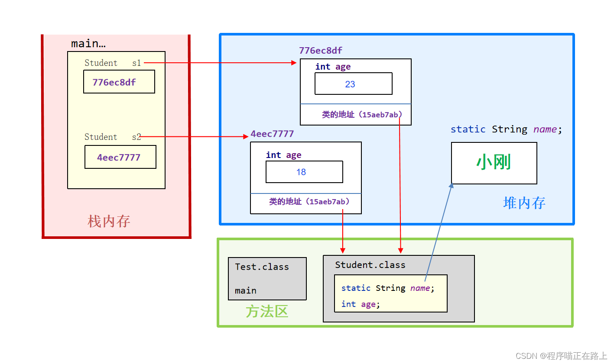Click heap address label 4eec7777 above second object
This screenshot has height=364, width=614.
[x=272, y=134]
